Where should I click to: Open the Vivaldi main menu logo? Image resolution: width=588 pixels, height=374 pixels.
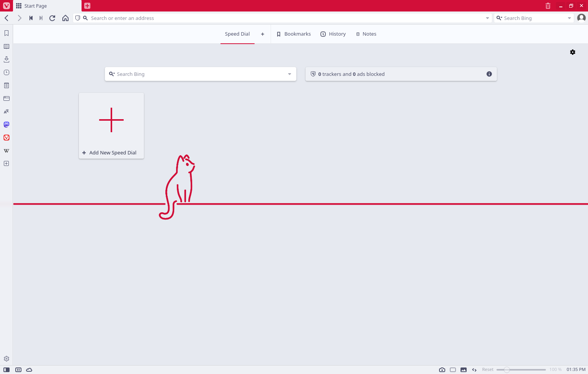pyautogui.click(x=6, y=6)
